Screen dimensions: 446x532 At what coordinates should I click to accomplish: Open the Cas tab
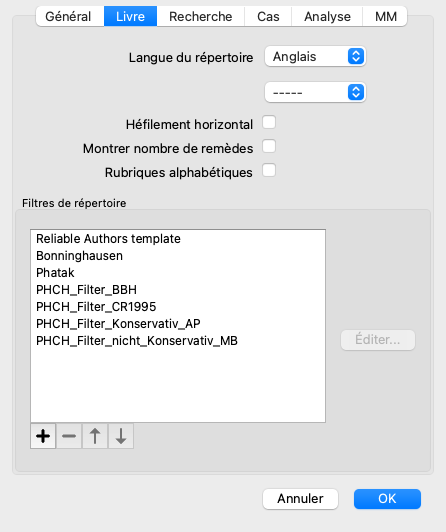tap(268, 16)
